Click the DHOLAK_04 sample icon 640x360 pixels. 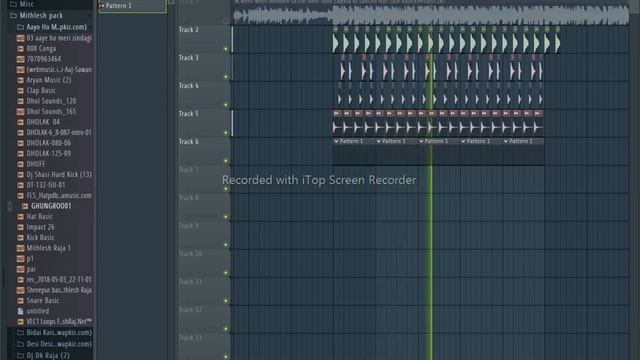click(20, 122)
